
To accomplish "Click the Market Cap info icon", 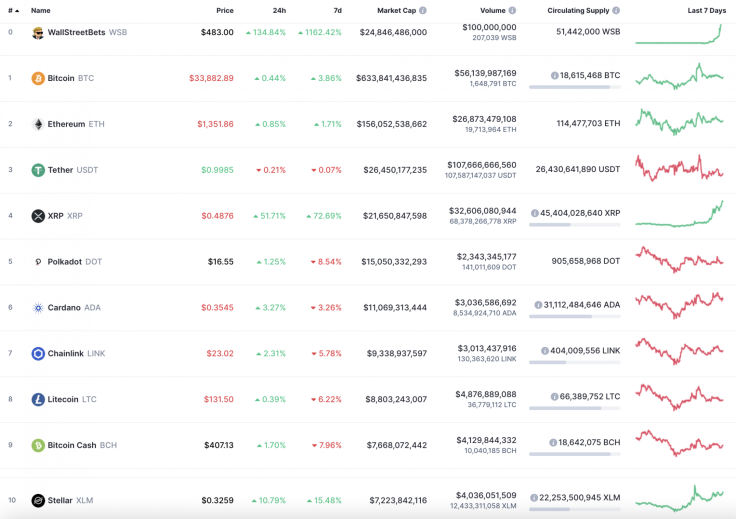I will click(x=423, y=10).
